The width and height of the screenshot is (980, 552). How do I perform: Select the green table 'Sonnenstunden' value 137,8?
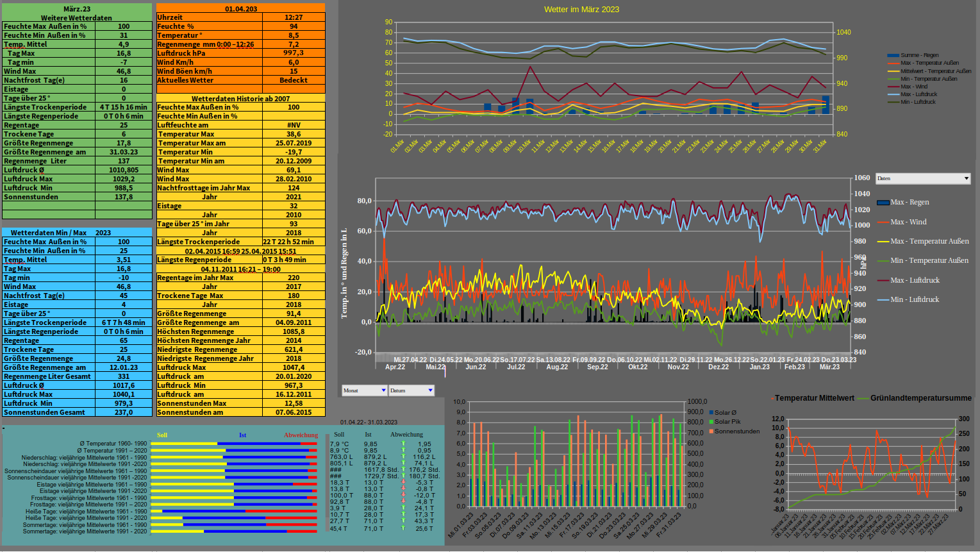(x=124, y=197)
